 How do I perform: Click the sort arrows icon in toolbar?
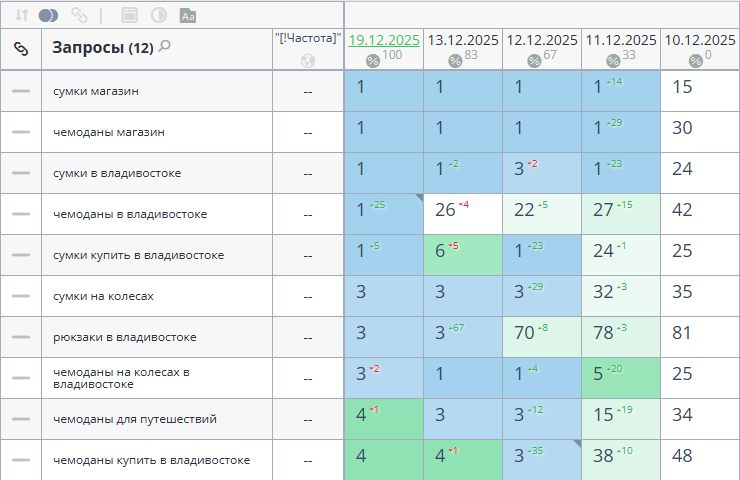click(22, 15)
